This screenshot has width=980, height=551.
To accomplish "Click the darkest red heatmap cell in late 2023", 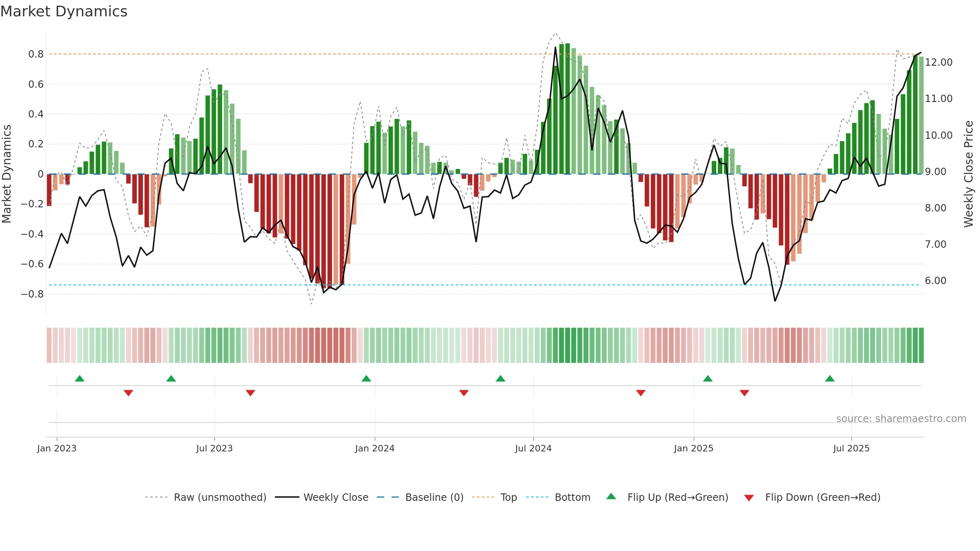I will 330,345.
